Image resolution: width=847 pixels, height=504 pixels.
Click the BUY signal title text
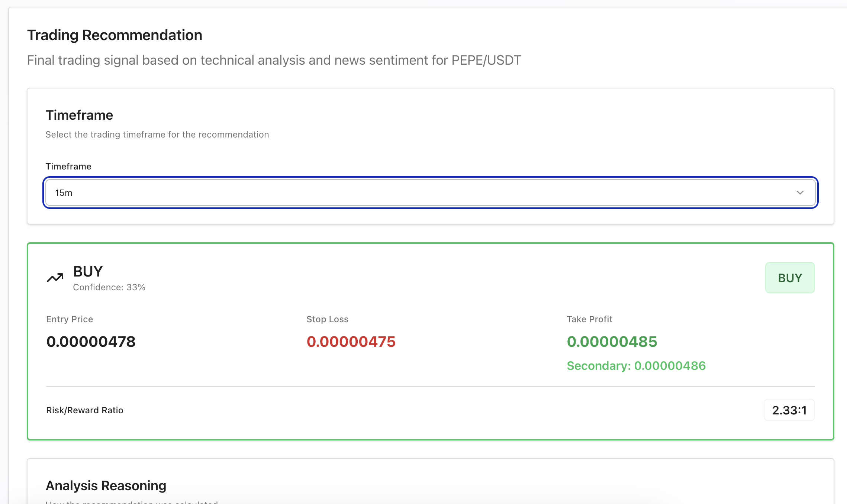click(88, 271)
